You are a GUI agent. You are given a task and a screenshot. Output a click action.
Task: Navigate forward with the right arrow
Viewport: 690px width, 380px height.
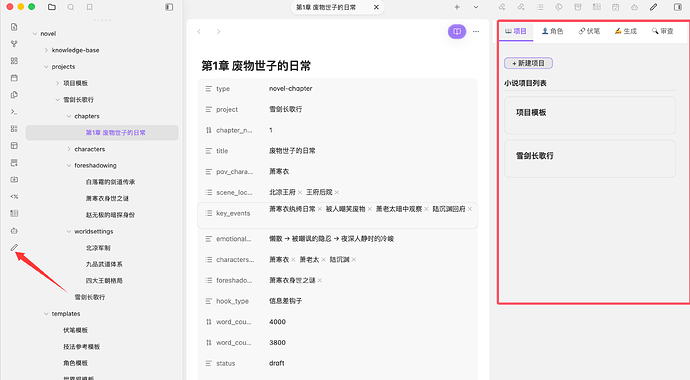coord(218,32)
